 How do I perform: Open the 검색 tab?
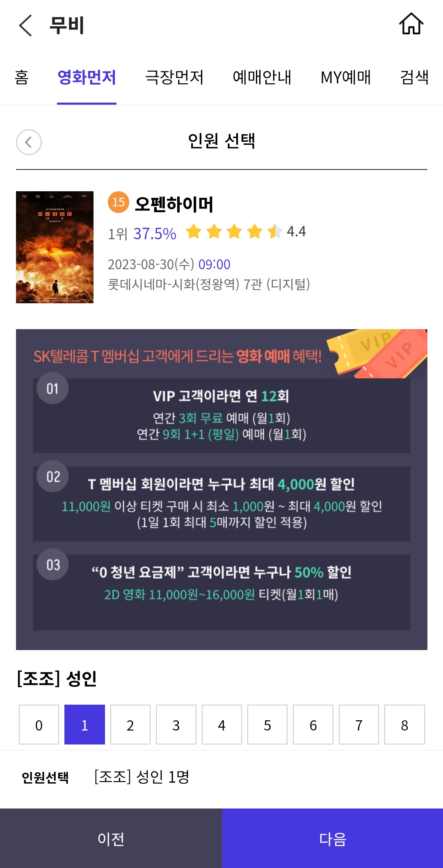(414, 77)
